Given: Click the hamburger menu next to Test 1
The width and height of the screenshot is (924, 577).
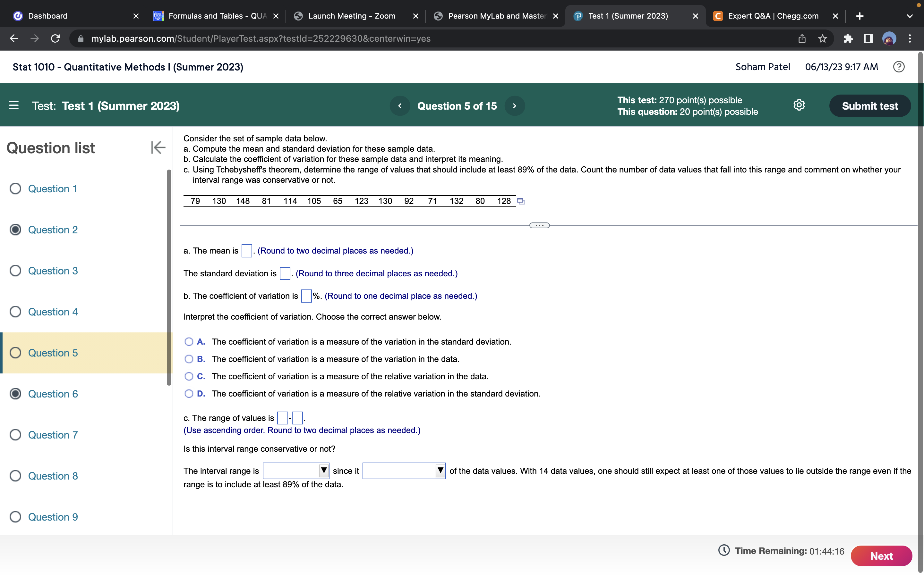Looking at the screenshot, I should point(14,106).
